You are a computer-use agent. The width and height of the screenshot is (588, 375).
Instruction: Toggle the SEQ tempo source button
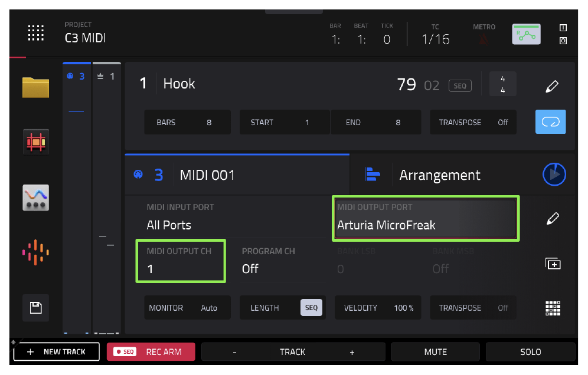[x=460, y=85]
